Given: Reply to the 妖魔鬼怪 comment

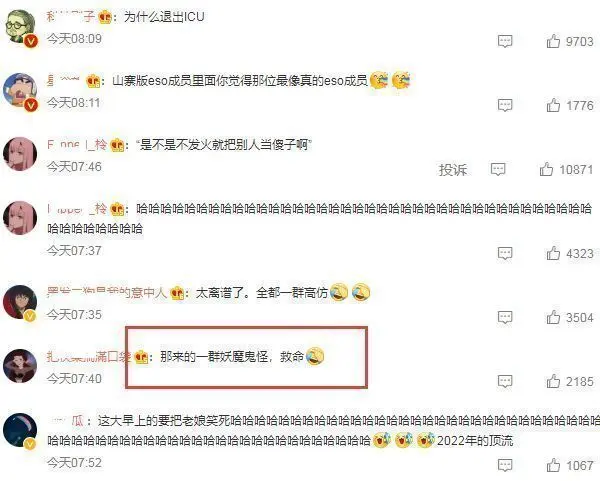Looking at the screenshot, I should (x=505, y=381).
